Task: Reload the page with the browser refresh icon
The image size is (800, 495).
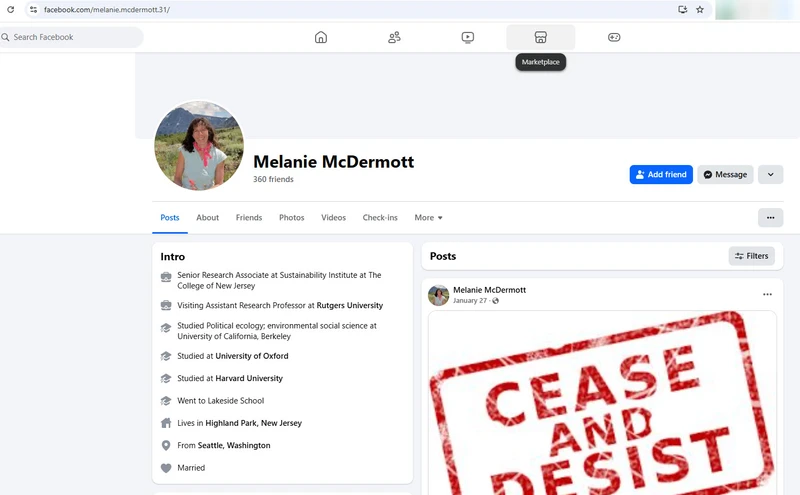Action: (10, 9)
